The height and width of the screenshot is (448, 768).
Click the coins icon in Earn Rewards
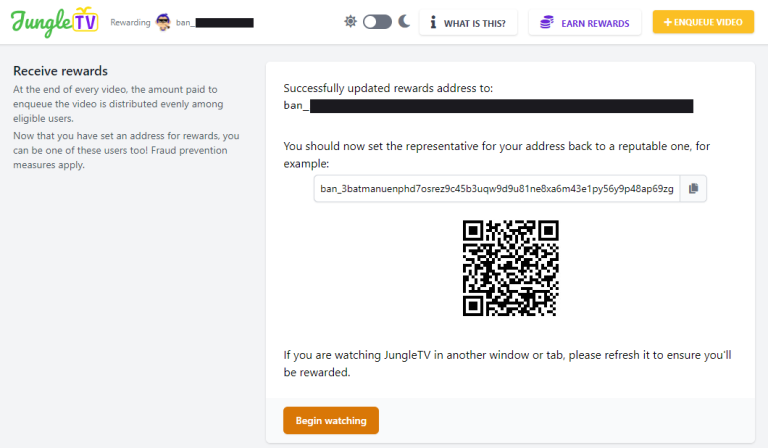(547, 23)
